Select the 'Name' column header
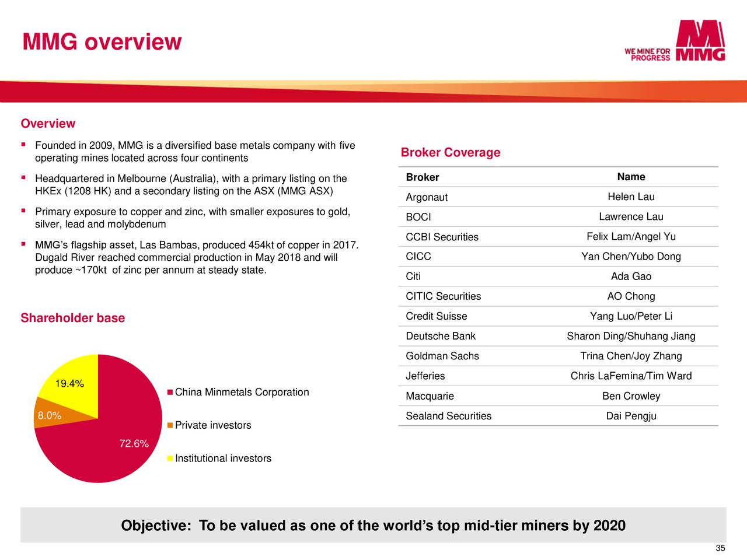 631,177
